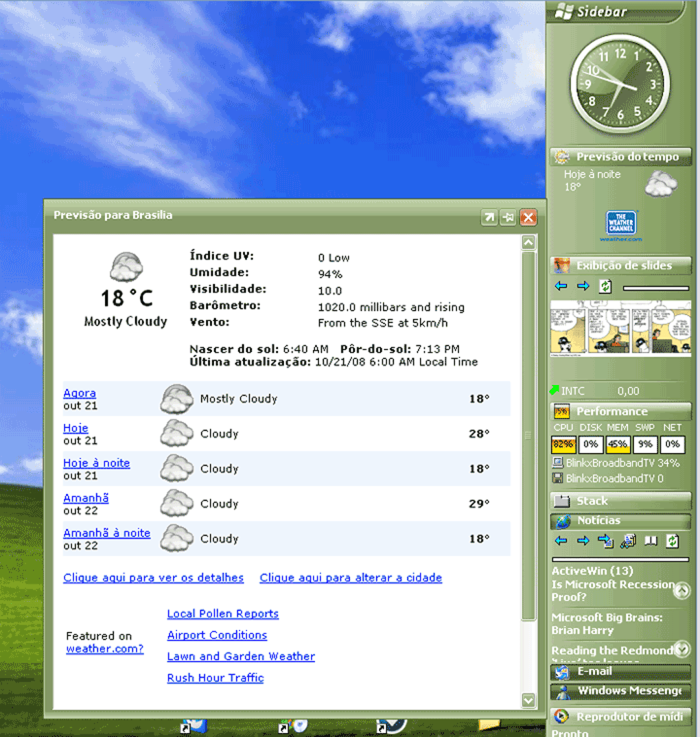Click the analog clock gadget
700x737 pixels.
(x=620, y=85)
